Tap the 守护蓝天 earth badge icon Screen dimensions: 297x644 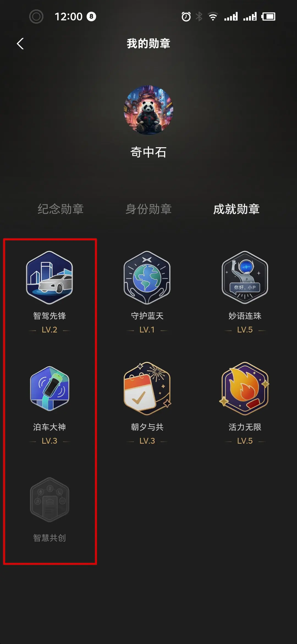147,277
